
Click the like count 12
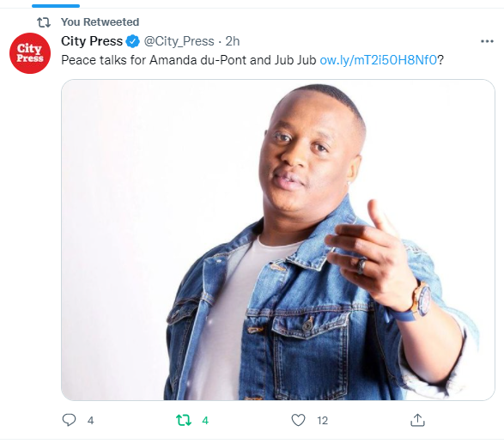pyautogui.click(x=322, y=420)
